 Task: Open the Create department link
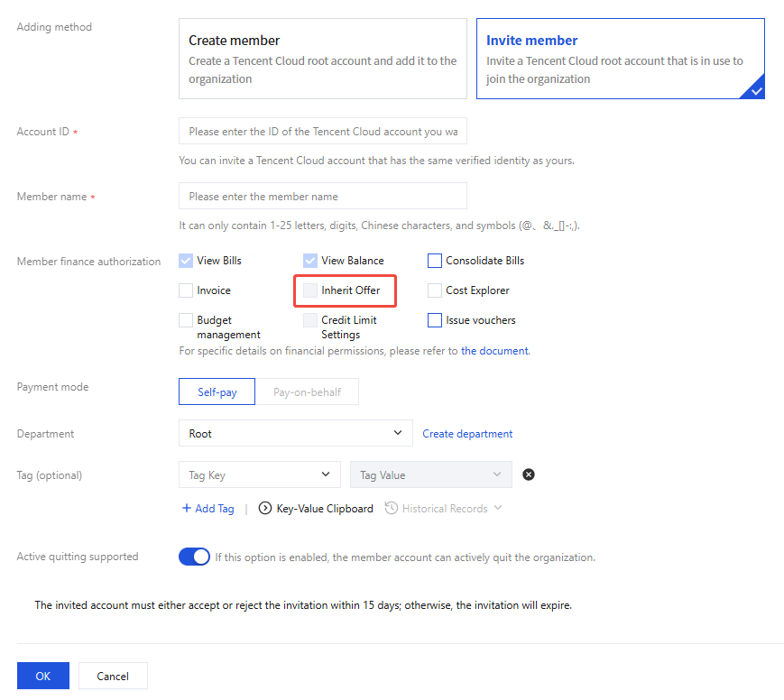coord(467,434)
